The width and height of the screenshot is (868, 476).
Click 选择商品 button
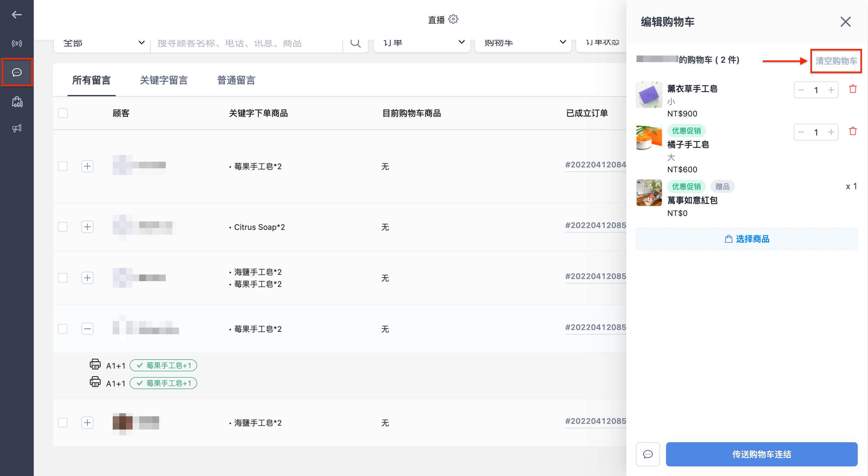pyautogui.click(x=747, y=239)
